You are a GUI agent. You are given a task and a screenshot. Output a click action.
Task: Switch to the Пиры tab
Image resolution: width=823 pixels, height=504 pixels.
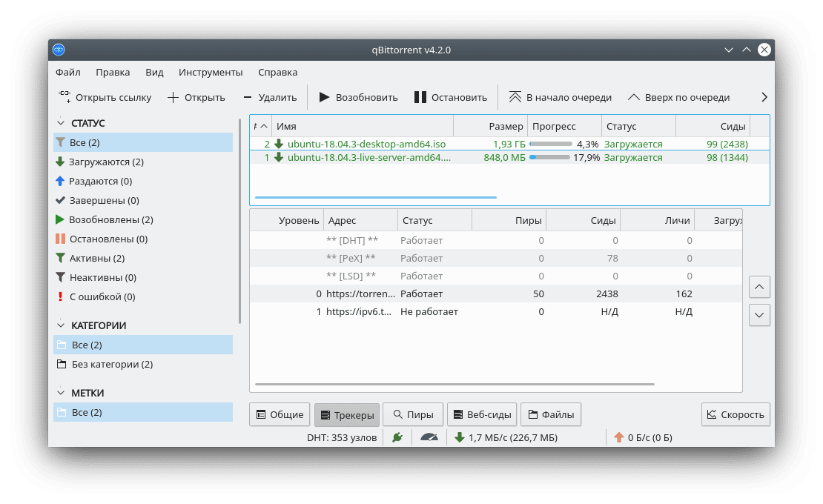(413, 414)
